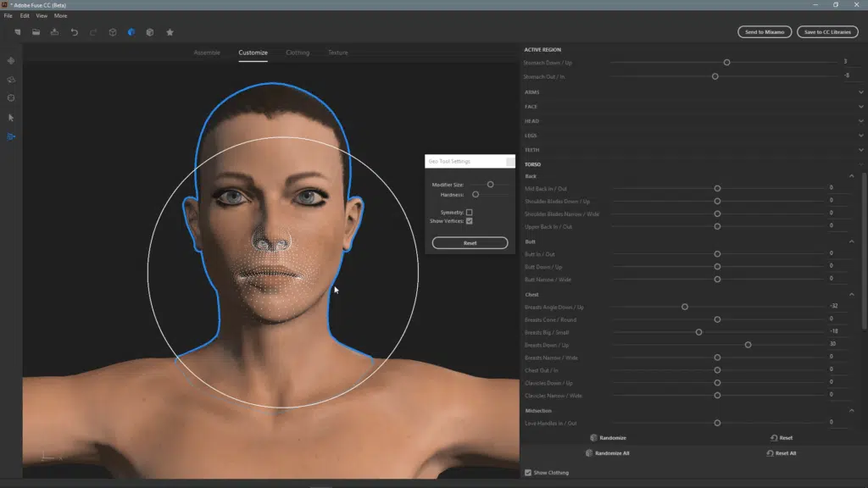Select the arrow pointer tool in left sidebar

[11, 118]
